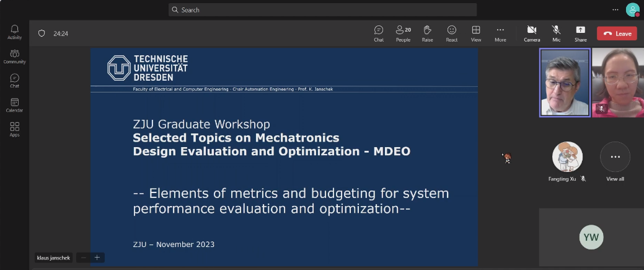This screenshot has height=270, width=644.
Task: Click the shield security indicator
Action: point(42,34)
